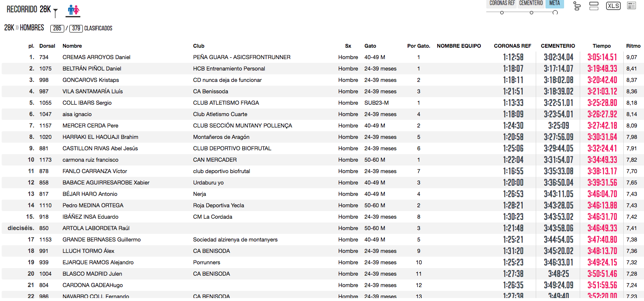
Task: Open runner CREMAS ARROYOS Daniel
Action: (x=96, y=57)
